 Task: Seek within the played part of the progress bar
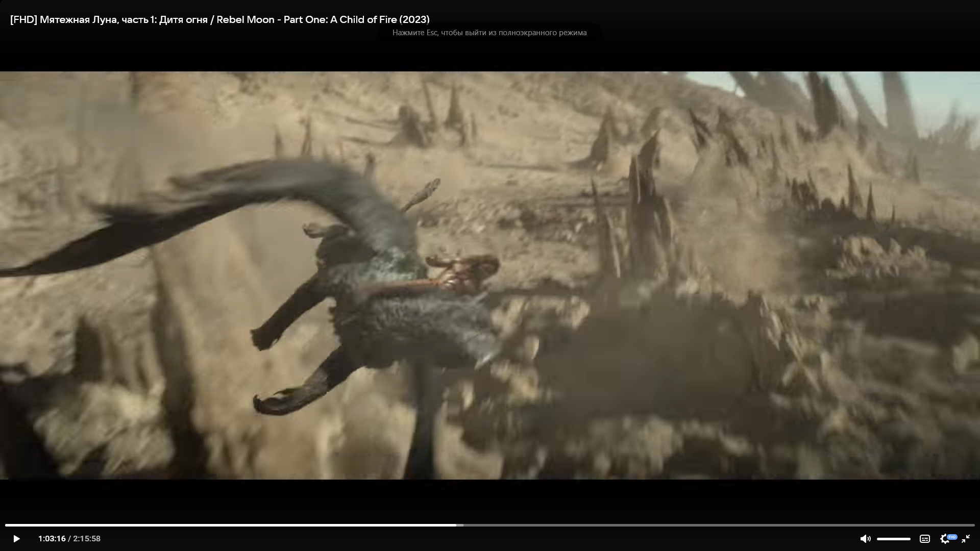tap(230, 525)
